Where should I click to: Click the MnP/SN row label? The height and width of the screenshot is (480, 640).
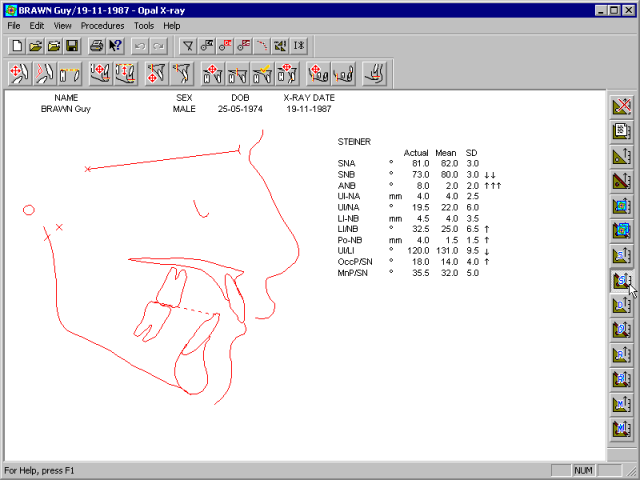[x=352, y=273]
